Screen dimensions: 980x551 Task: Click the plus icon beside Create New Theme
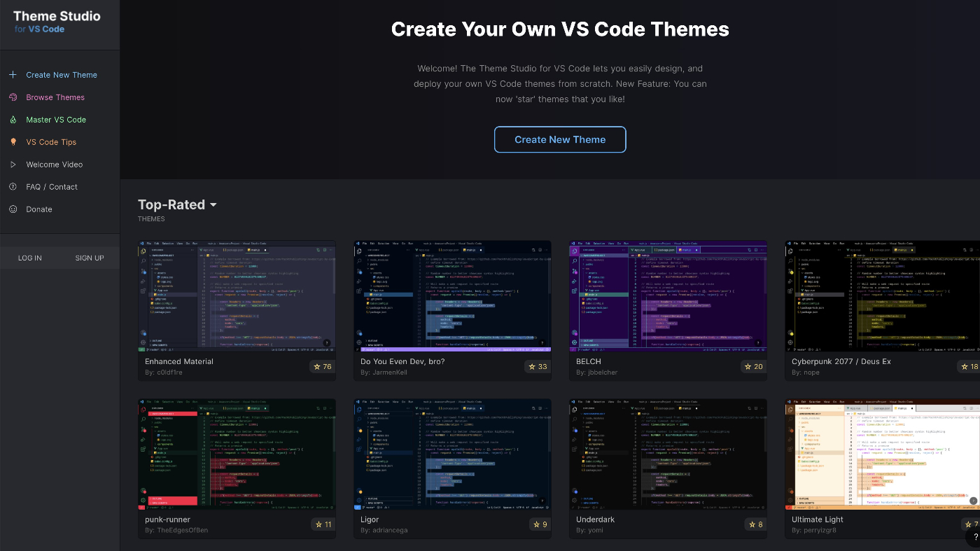point(13,75)
